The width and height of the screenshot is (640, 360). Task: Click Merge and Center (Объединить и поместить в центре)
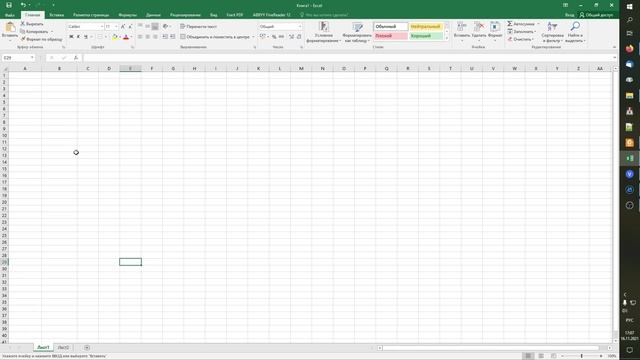pos(215,37)
